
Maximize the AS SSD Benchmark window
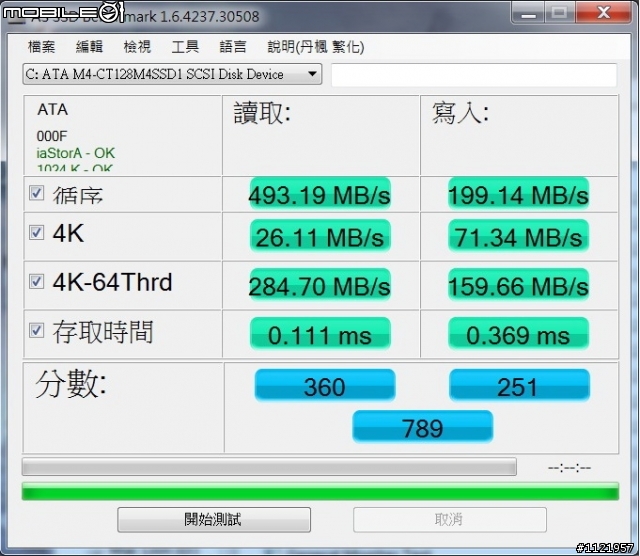point(559,13)
